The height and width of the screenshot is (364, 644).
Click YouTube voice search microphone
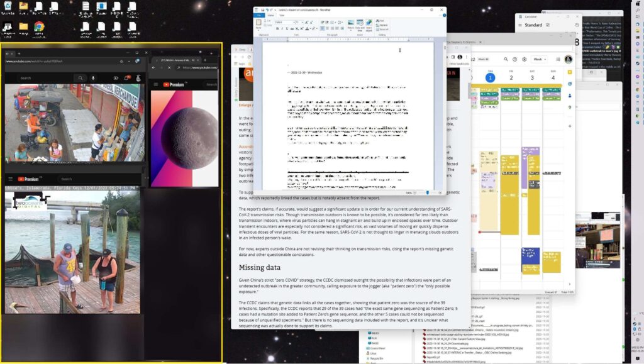pos(93,78)
